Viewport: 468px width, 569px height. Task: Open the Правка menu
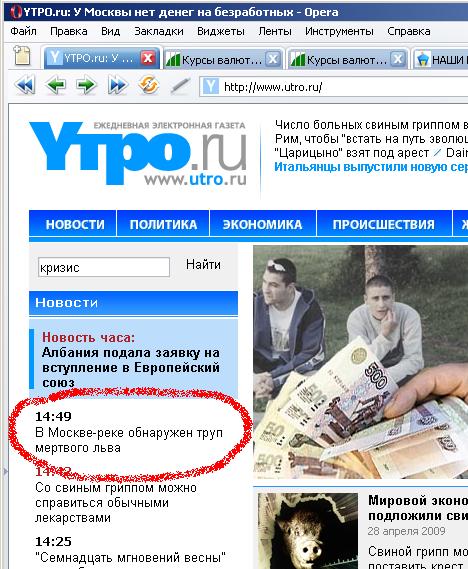point(69,31)
